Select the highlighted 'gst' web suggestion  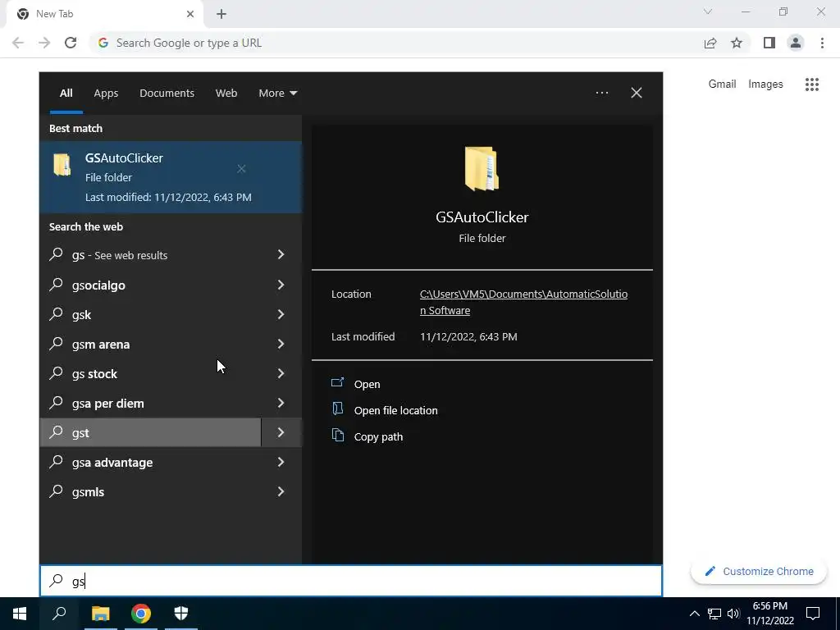pos(151,432)
